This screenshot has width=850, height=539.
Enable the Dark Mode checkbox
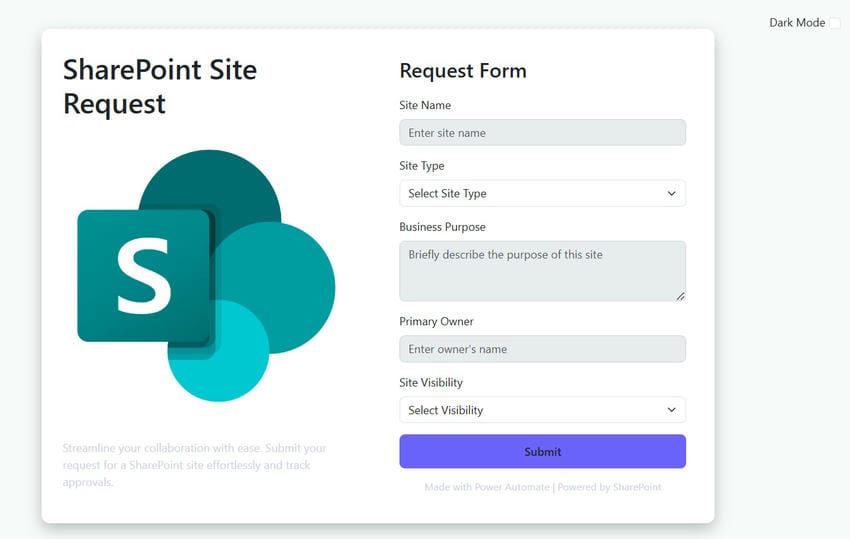pos(835,23)
